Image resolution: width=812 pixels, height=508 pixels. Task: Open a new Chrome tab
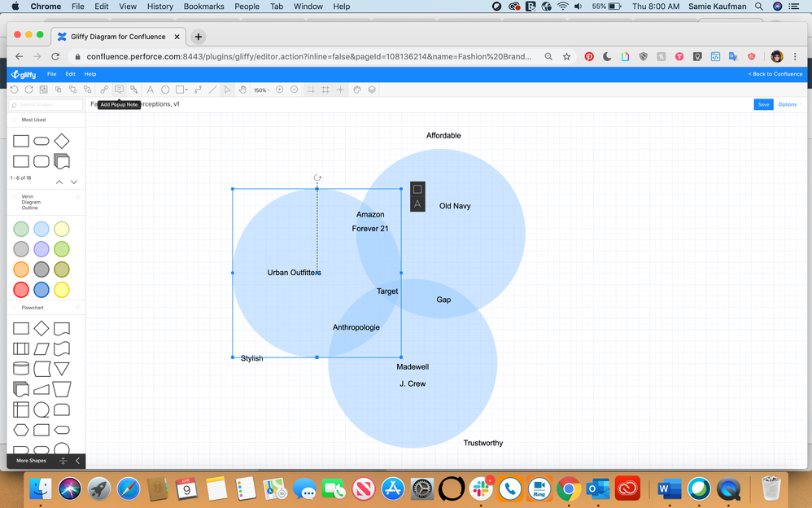pos(199,37)
